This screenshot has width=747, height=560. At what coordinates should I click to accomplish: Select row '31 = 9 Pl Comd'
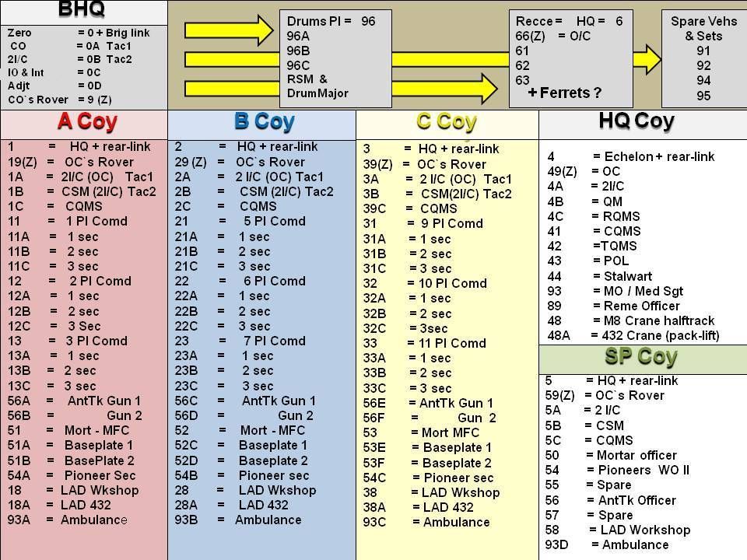coord(423,224)
